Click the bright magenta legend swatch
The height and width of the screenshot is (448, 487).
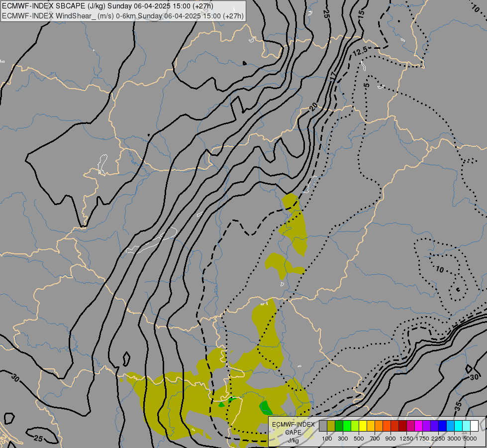pos(419,426)
